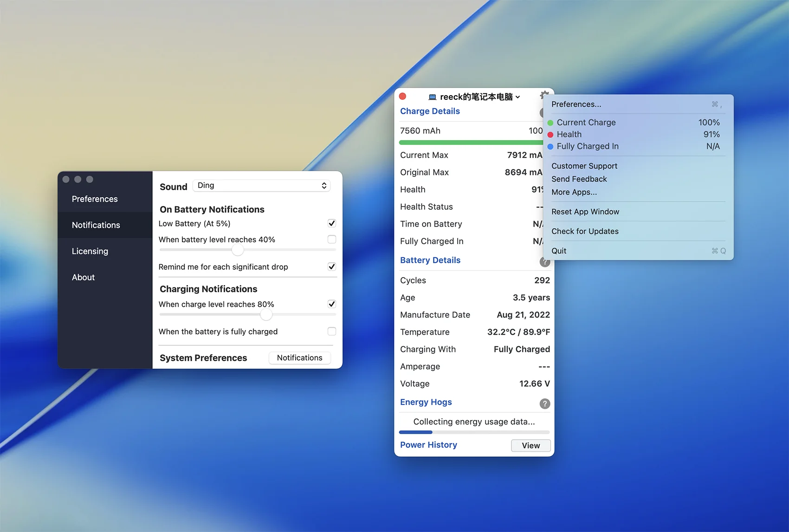Click the blue Fully Charged In dot
This screenshot has width=789, height=532.
pos(550,147)
